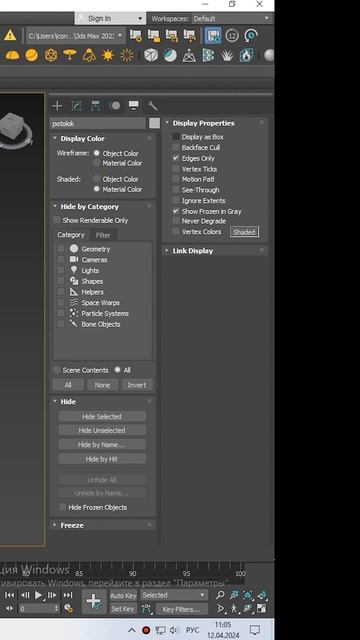Click the Hide Unselected button

(102, 430)
